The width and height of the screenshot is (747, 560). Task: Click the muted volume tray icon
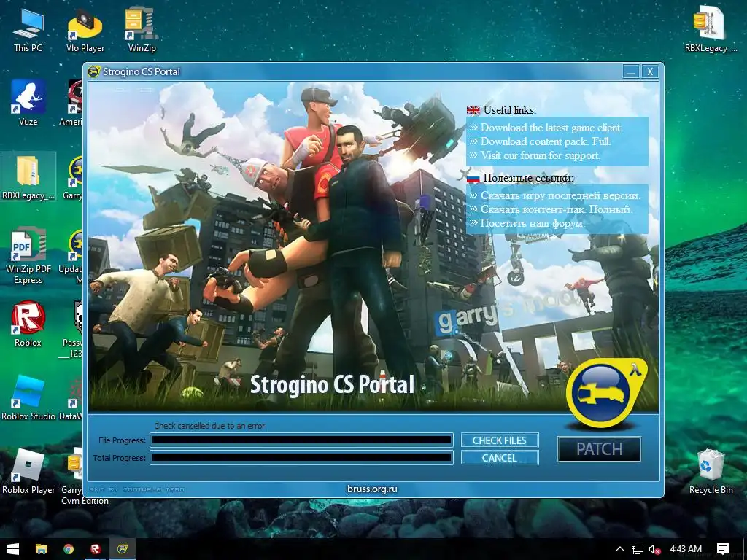(654, 549)
